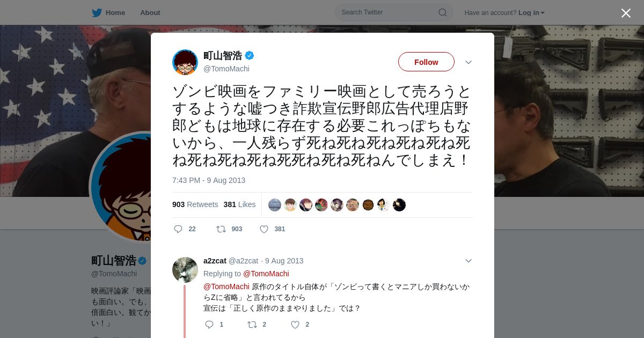
Task: View the list of 381 Likes
Action: (x=239, y=204)
